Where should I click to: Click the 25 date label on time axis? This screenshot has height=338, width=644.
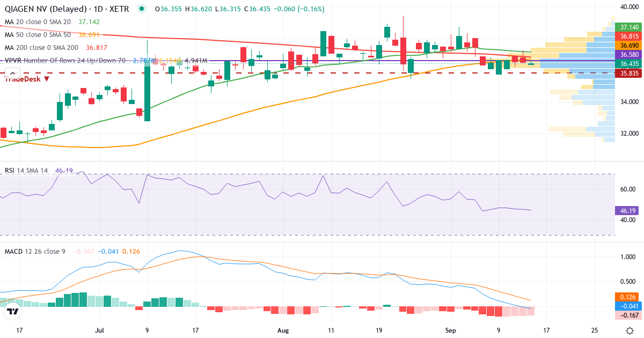pos(595,330)
